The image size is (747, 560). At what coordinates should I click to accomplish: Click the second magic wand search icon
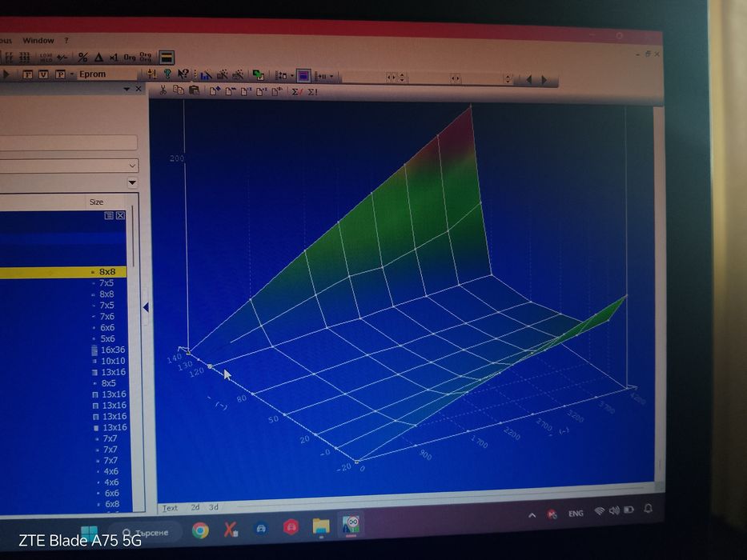pyautogui.click(x=238, y=74)
